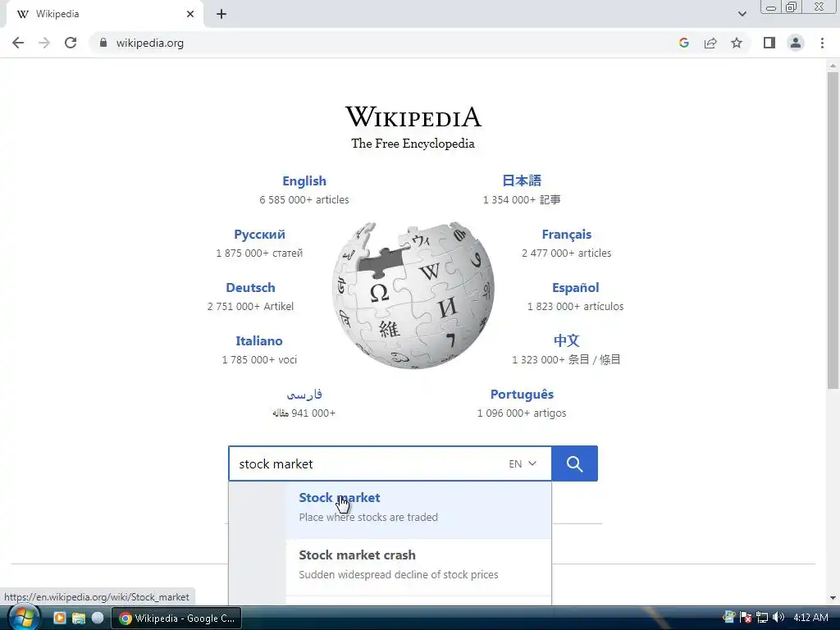This screenshot has height=630, width=840.
Task: Open the Chrome profile avatar
Action: (x=796, y=43)
